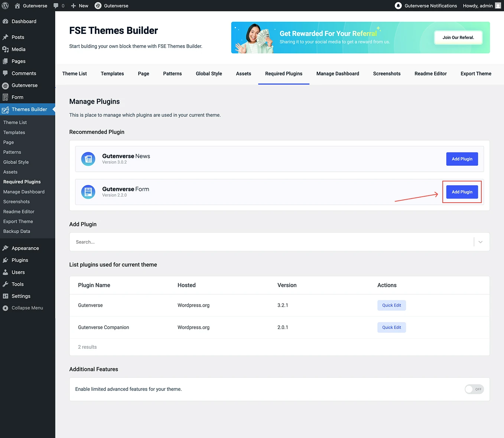
Task: Add the Gutenverse Form plugin
Action: 462,192
